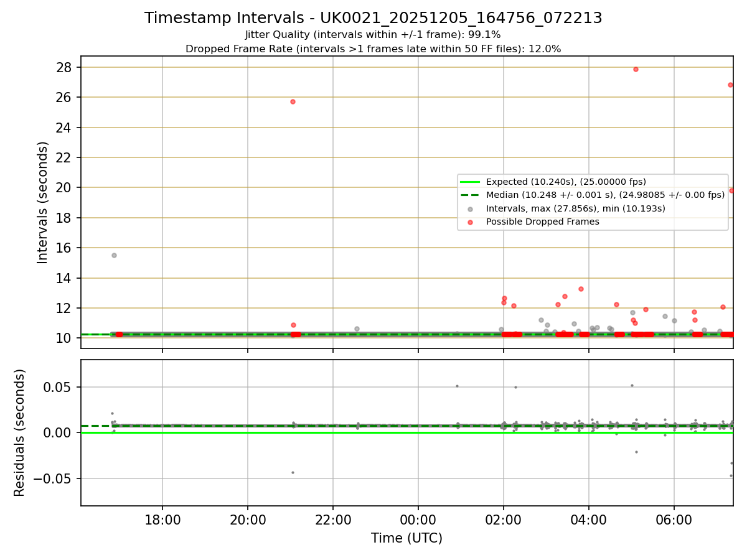Screen dimensions: 747x560
Task: Click the Time (UTC) axis label
Action: 406,538
